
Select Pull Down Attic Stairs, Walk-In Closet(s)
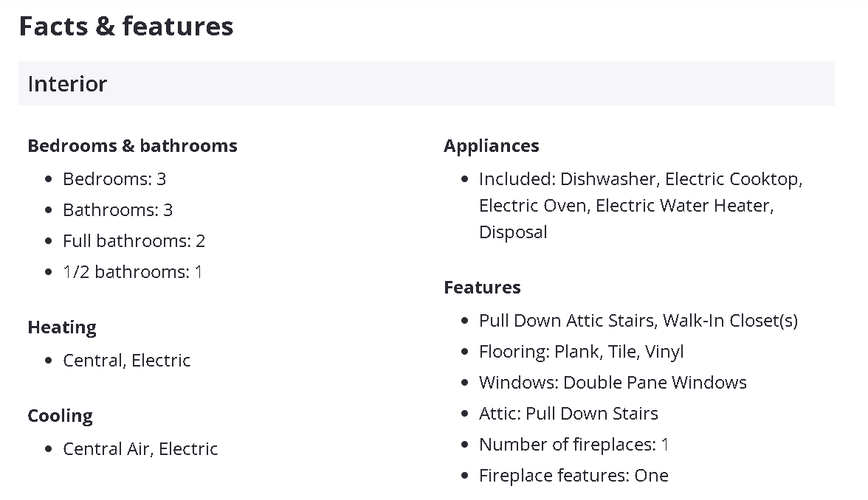coord(638,320)
